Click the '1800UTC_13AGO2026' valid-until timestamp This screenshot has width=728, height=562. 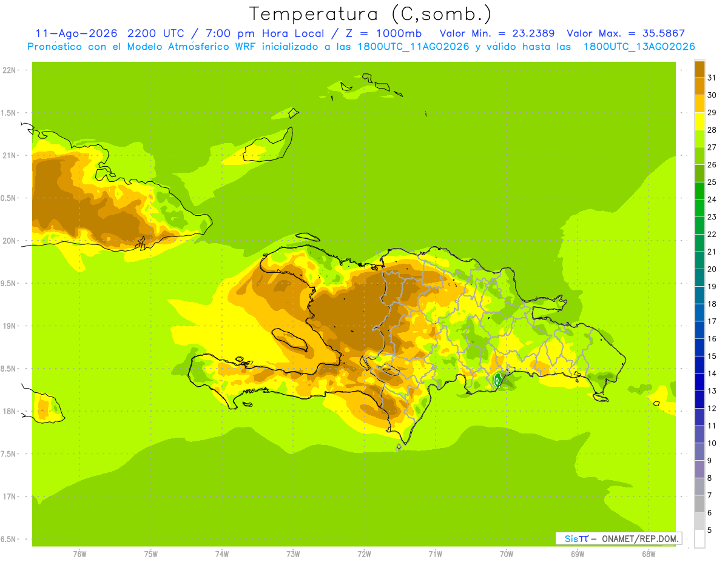[639, 47]
